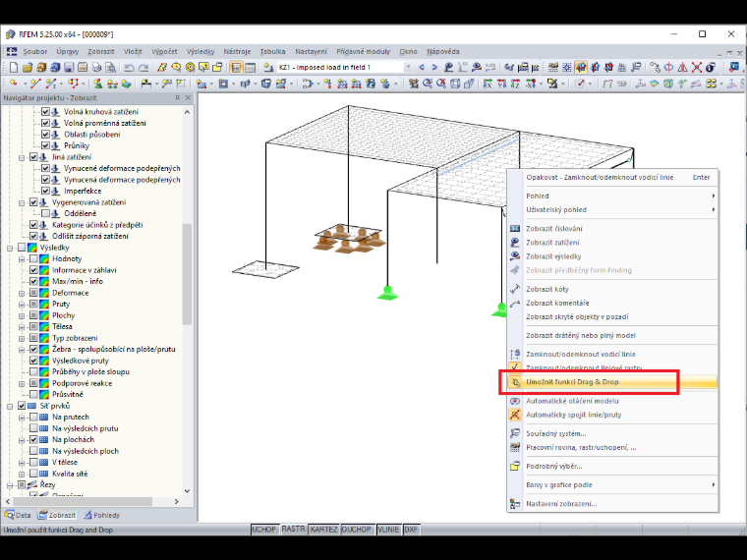Image resolution: width=747 pixels, height=560 pixels.
Task: Close the Navigátor projektu panel
Action: pos(188,97)
